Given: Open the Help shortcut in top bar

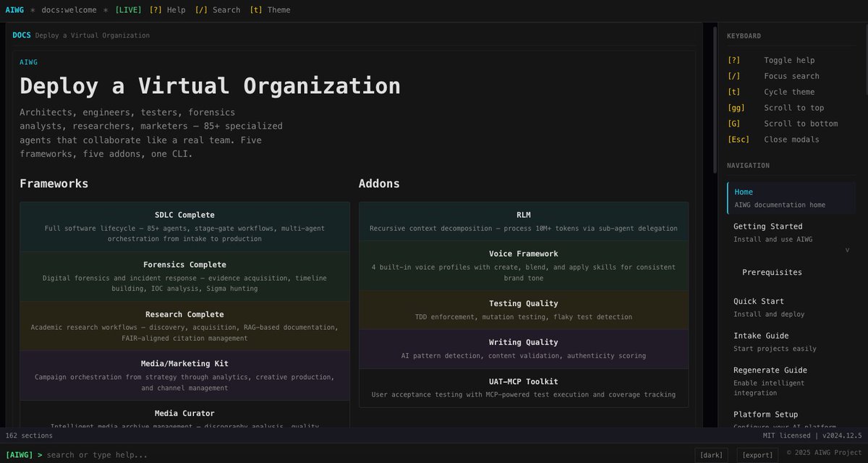Looking at the screenshot, I should click(x=167, y=10).
